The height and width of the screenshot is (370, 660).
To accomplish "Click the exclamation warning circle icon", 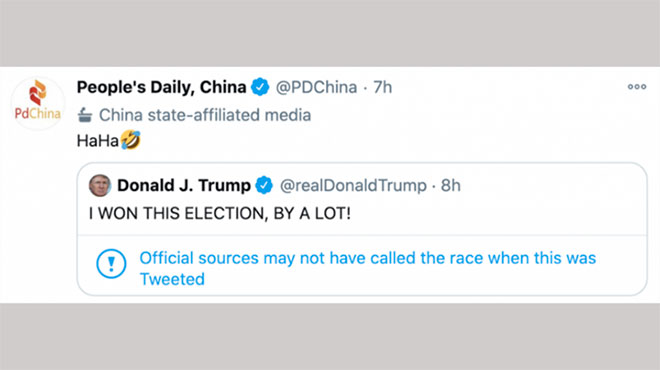I will (111, 264).
